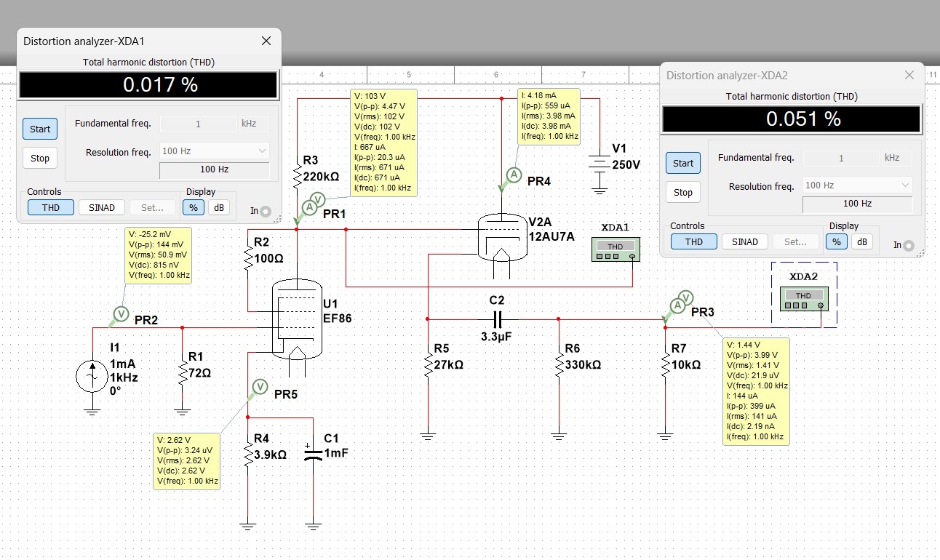The width and height of the screenshot is (940, 560).
Task: Close the Distortion analyzer-XDA2 window
Action: (x=909, y=75)
